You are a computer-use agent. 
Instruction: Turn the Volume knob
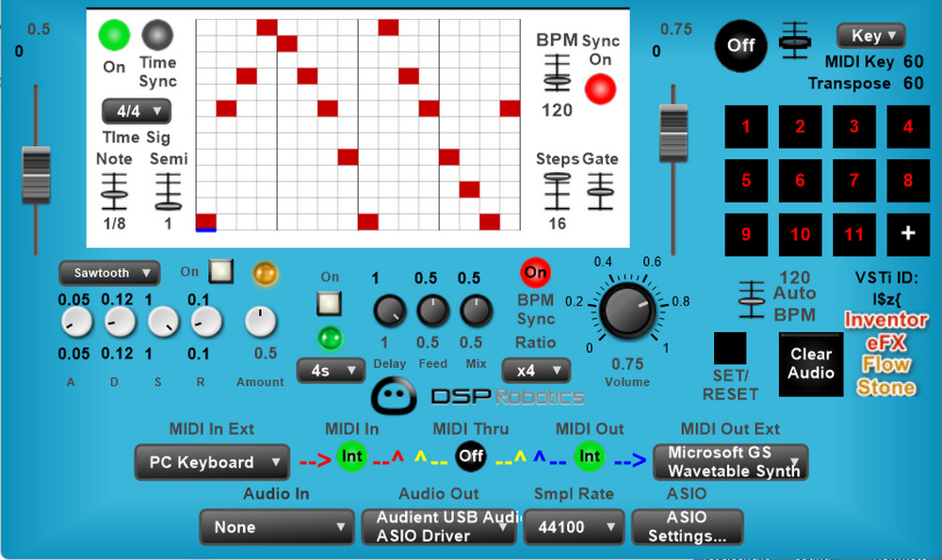coord(627,312)
